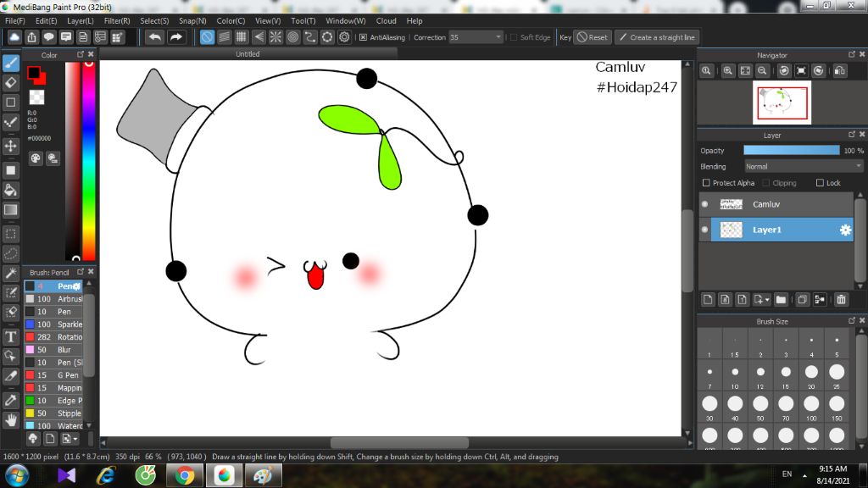Expand the Correction value dropdown

pyautogui.click(x=498, y=37)
